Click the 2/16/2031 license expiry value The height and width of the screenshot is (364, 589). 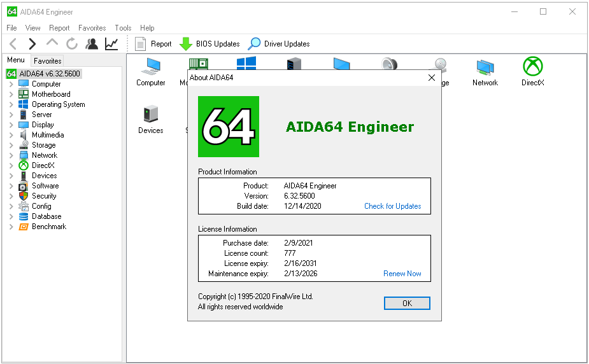coord(301,263)
